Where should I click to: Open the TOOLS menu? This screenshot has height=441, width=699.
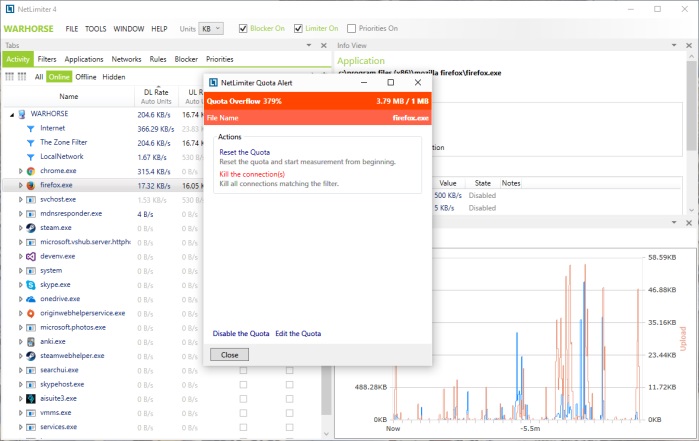(x=96, y=29)
